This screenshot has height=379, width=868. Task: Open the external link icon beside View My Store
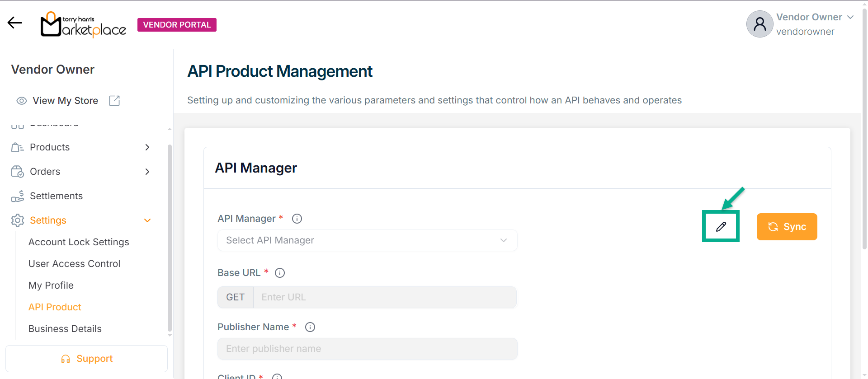click(114, 101)
